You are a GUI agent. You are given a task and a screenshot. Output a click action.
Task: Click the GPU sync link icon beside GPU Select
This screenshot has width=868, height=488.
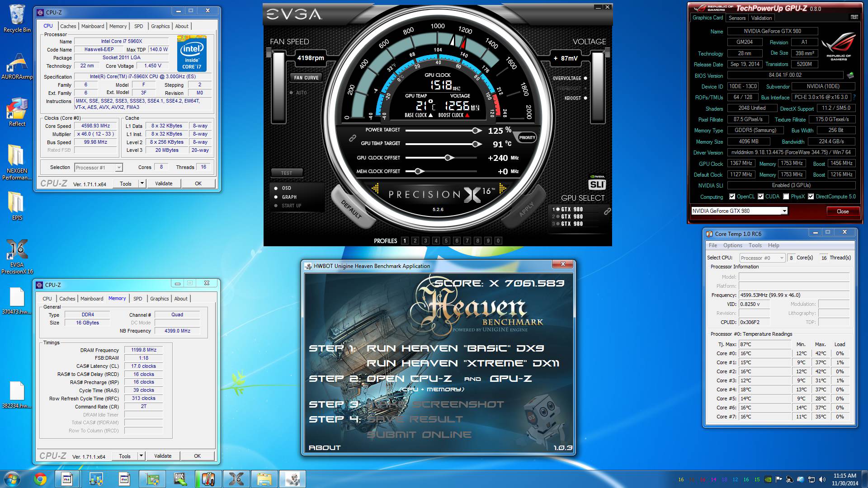point(607,211)
